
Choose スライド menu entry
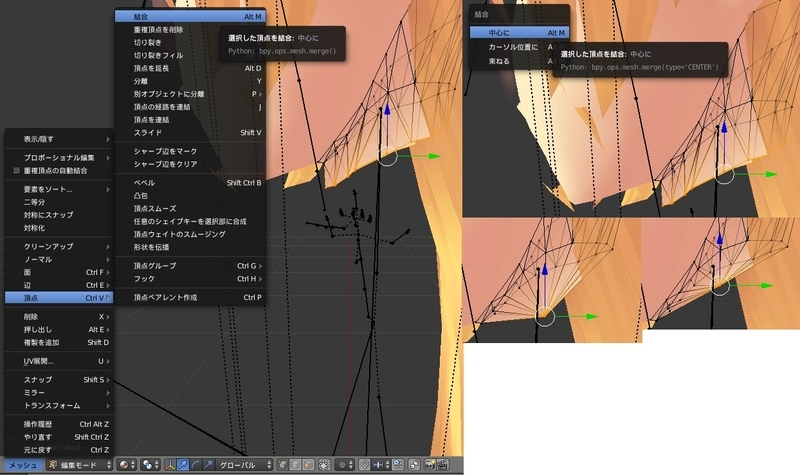190,132
